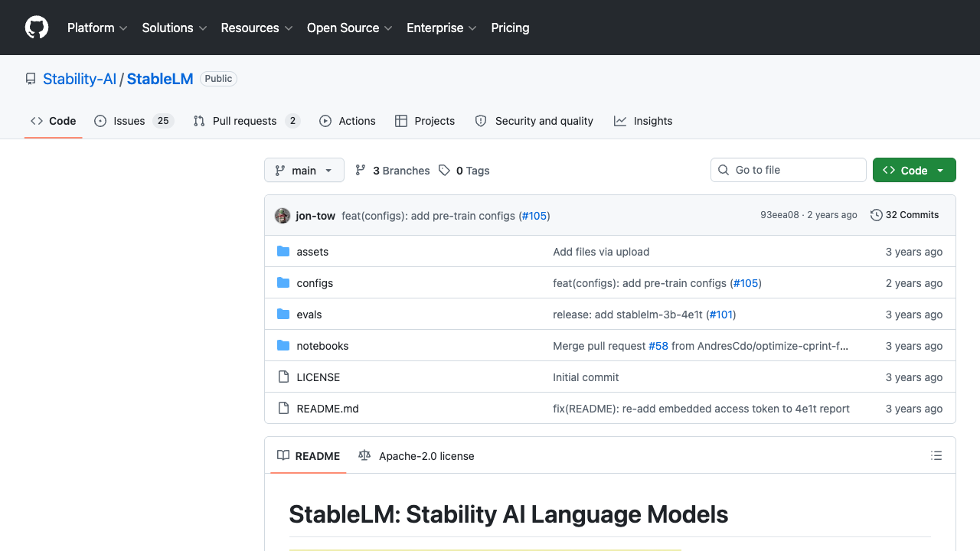This screenshot has width=980, height=551.
Task: Select the Code repository tab
Action: click(54, 121)
